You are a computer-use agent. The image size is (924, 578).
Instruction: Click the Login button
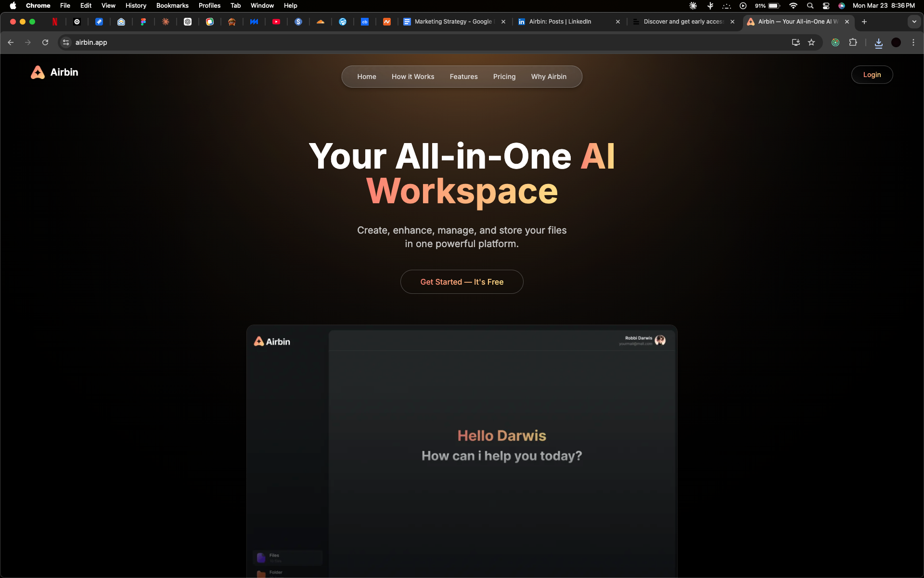pyautogui.click(x=872, y=75)
